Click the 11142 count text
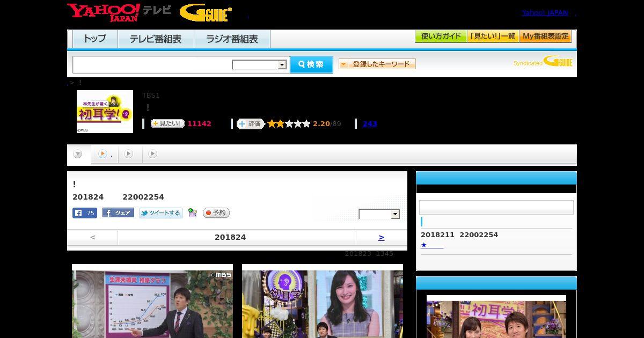The height and width of the screenshot is (338, 644). pos(199,124)
